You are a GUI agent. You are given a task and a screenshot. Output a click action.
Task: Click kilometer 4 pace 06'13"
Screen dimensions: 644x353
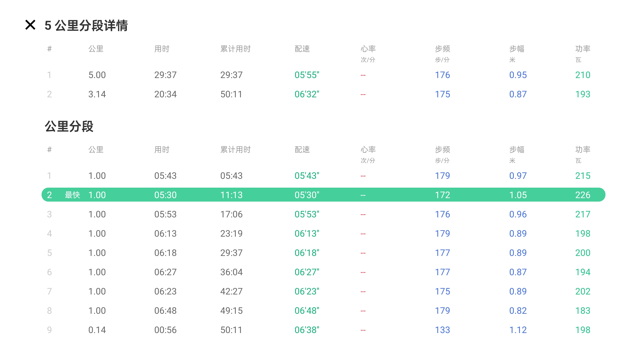tap(307, 233)
